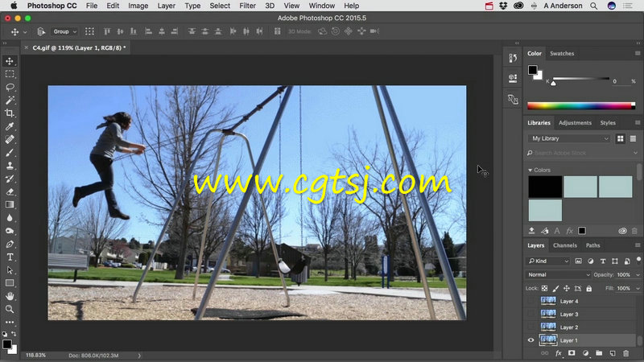Open the Image menu
This screenshot has height=362, width=644.
point(138,6)
